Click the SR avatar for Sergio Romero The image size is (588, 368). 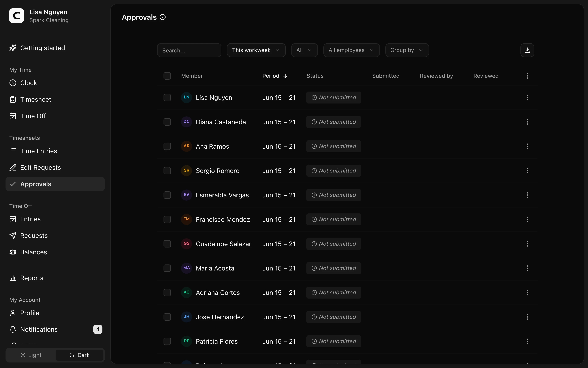pos(186,170)
